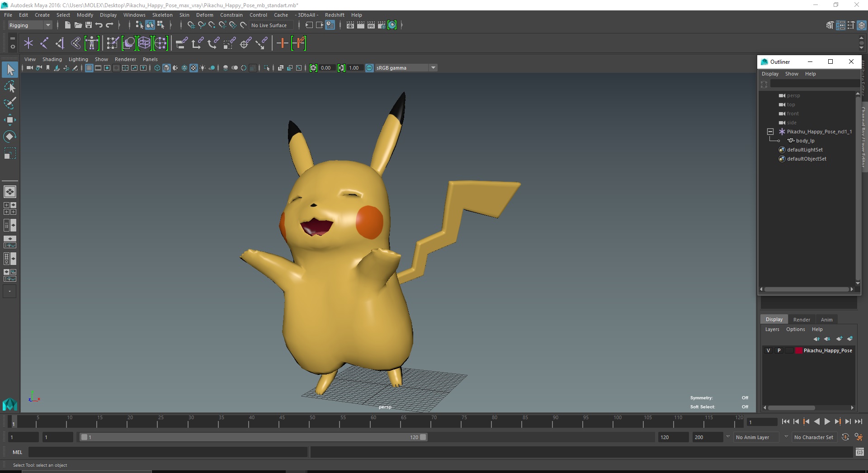Screen dimensions: 868x473
Task: Open the Render Settings clapper icon
Action: tap(382, 25)
